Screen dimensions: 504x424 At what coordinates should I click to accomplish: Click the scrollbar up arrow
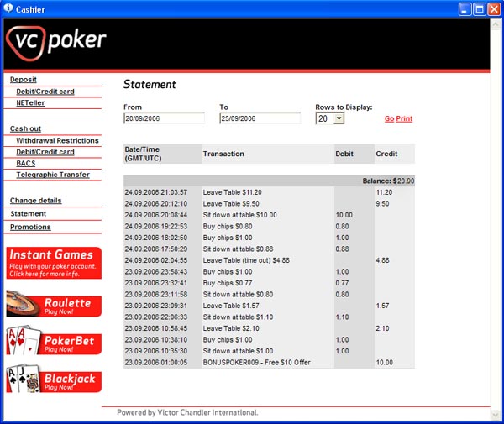[x=496, y=24]
